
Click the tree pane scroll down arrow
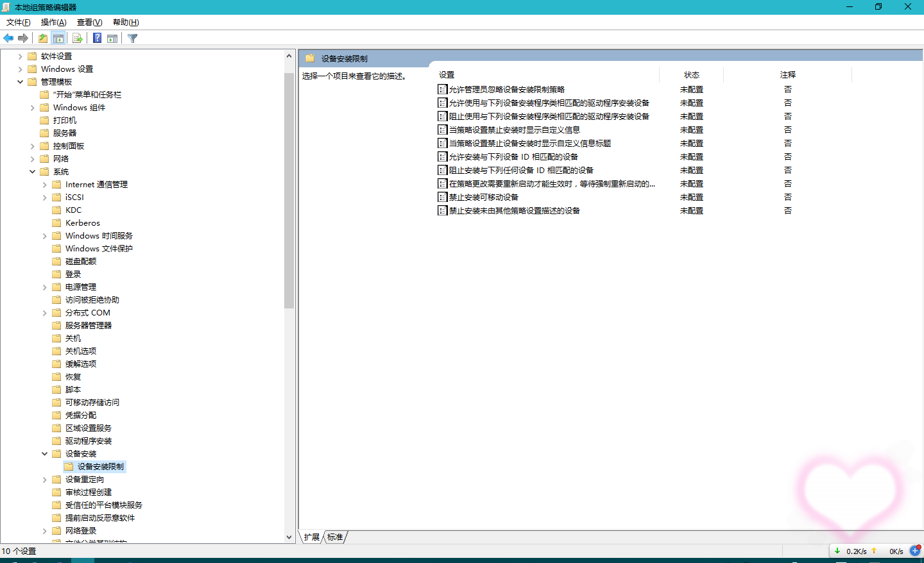289,537
